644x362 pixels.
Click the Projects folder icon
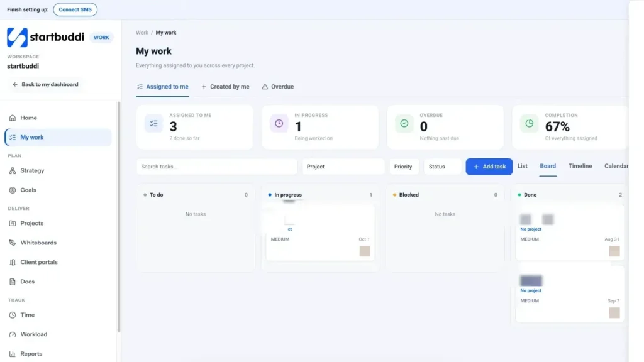13,223
